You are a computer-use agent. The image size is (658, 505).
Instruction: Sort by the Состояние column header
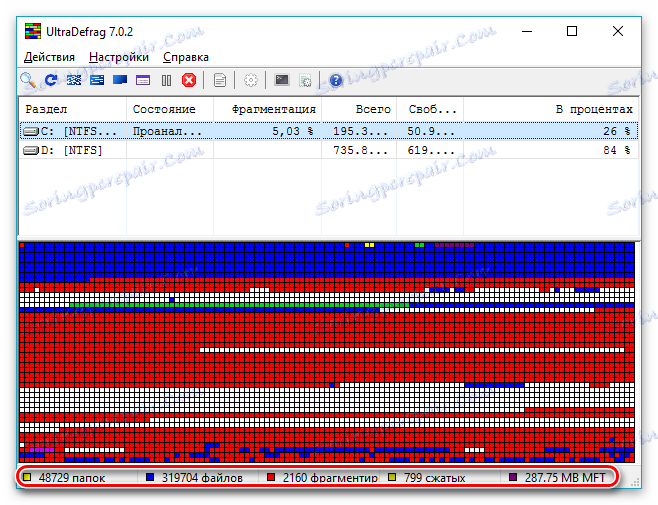point(170,109)
